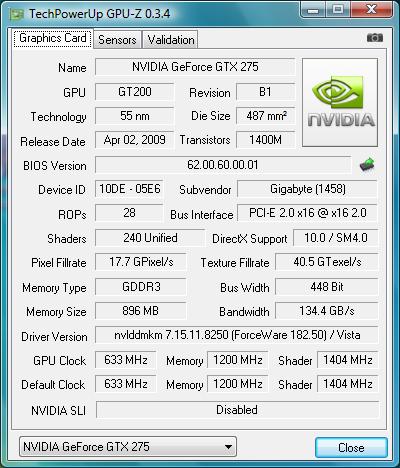Click the Revision field showing B1
Viewport: 400px width, 468px height.
(266, 92)
